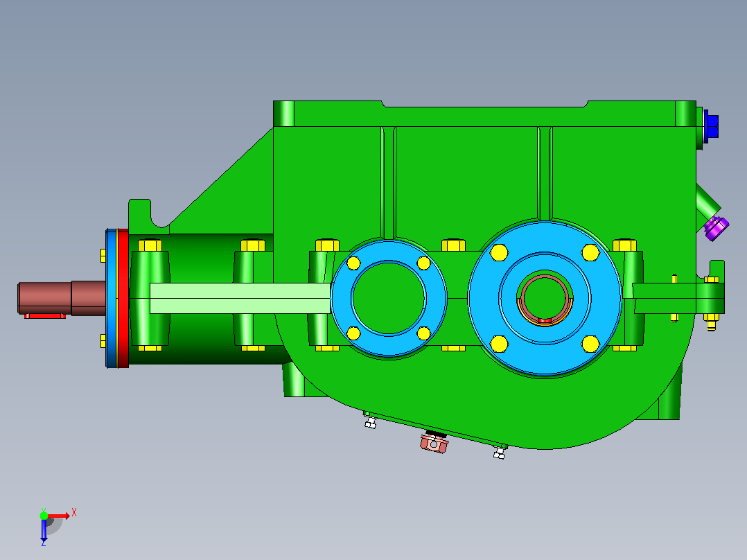Select the red flange ring beside the shaft
The image size is (747, 560).
[x=123, y=298]
